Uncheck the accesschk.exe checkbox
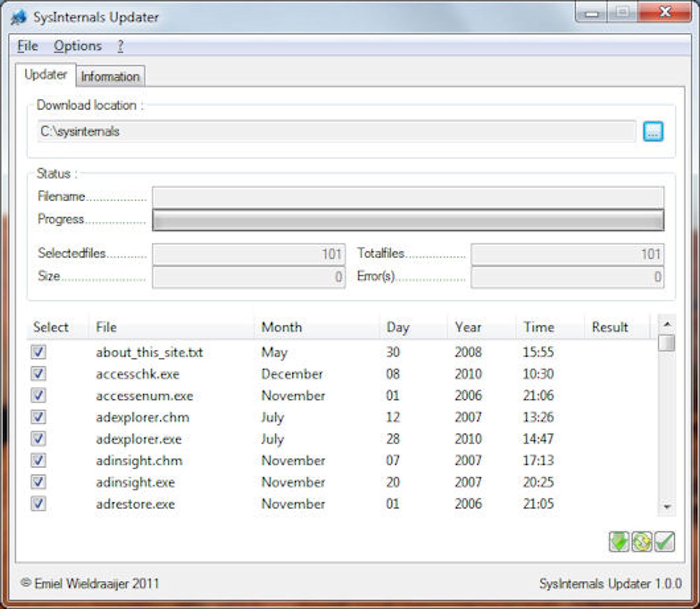This screenshot has width=700, height=609. click(x=38, y=373)
